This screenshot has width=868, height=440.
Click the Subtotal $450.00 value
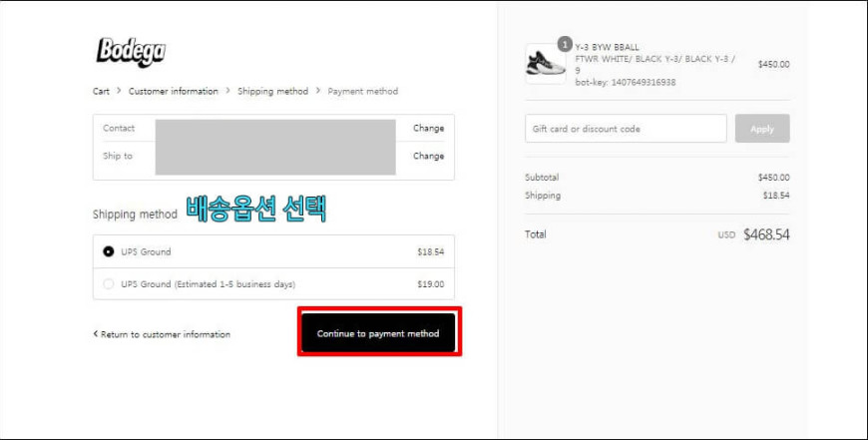click(774, 178)
